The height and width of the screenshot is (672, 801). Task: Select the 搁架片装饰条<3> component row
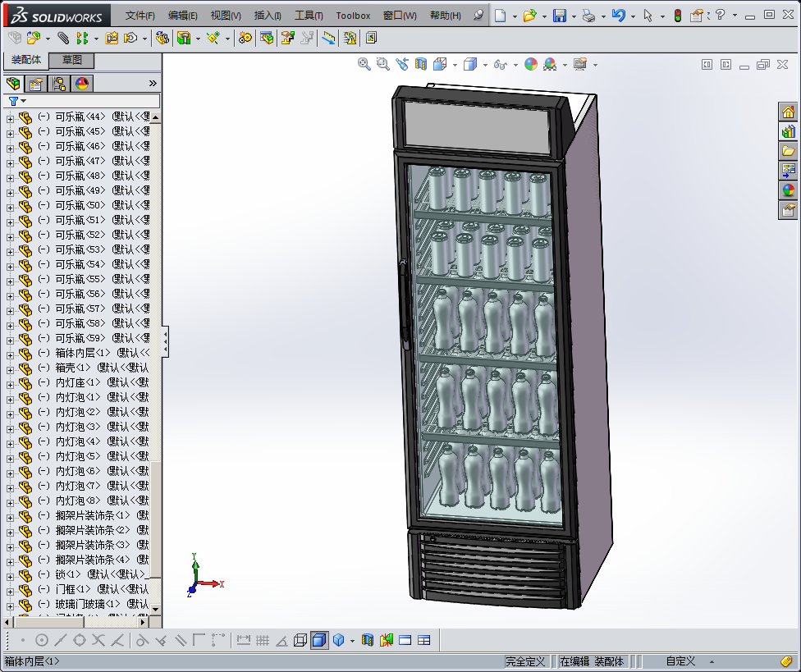[84, 545]
